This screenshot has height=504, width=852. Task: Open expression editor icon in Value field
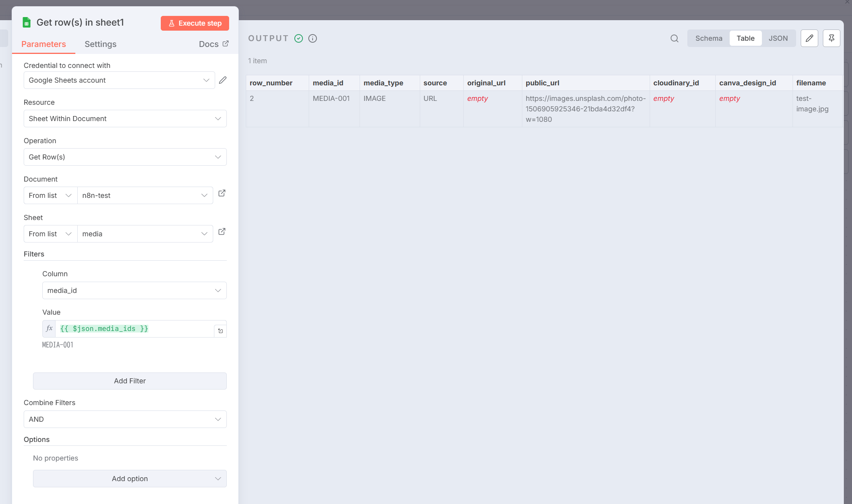220,331
